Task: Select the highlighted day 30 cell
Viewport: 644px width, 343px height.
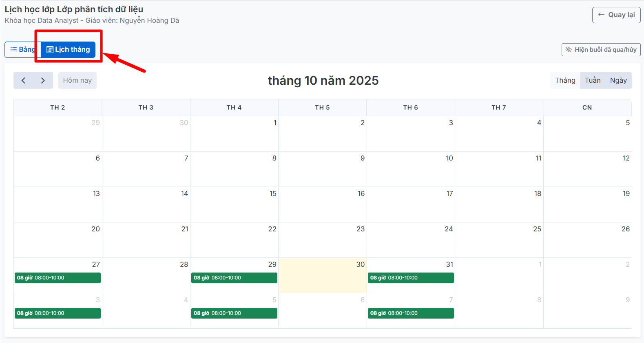Action: [322, 279]
